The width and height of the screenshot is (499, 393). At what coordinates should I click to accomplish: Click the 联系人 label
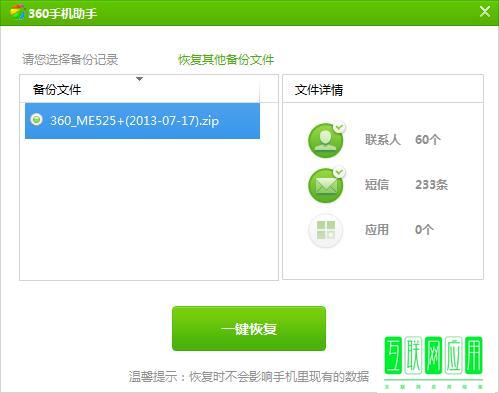point(382,140)
